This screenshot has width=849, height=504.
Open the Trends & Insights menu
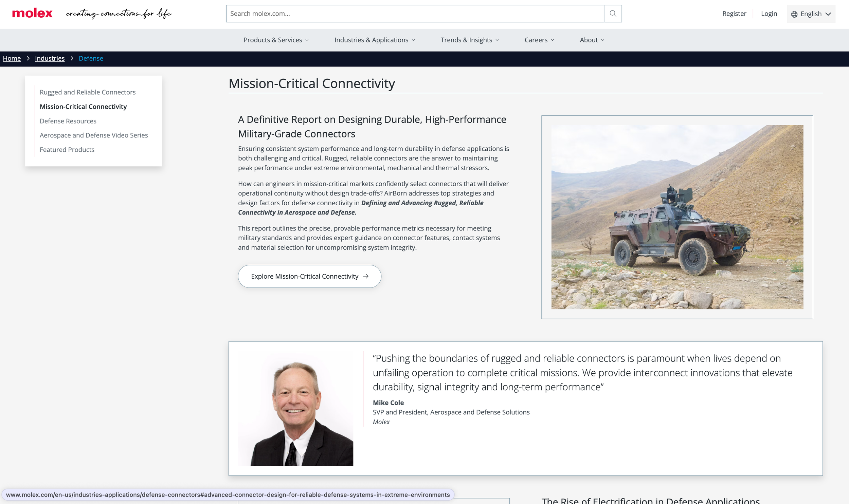click(x=470, y=40)
